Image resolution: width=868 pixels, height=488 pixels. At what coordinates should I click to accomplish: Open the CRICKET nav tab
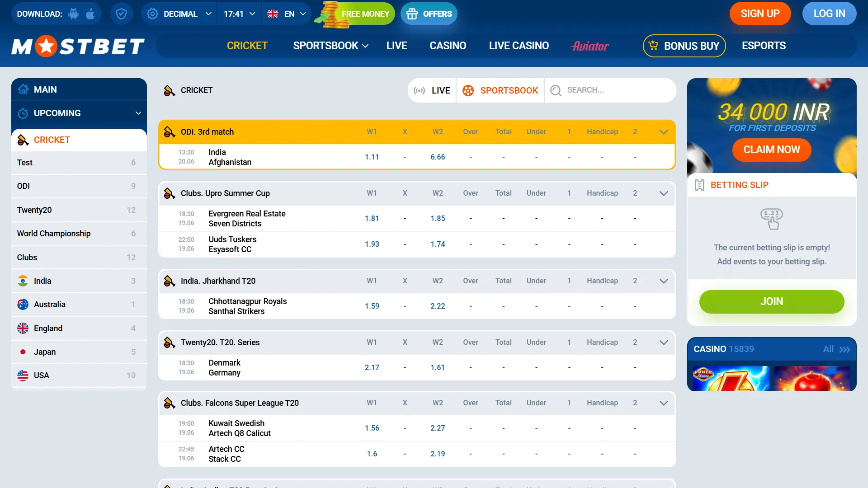(x=247, y=46)
